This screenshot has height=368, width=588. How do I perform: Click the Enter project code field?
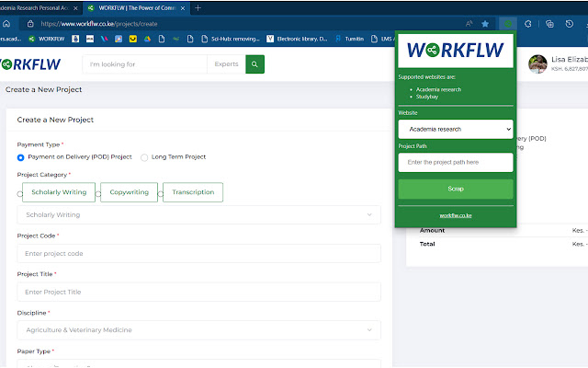point(198,254)
